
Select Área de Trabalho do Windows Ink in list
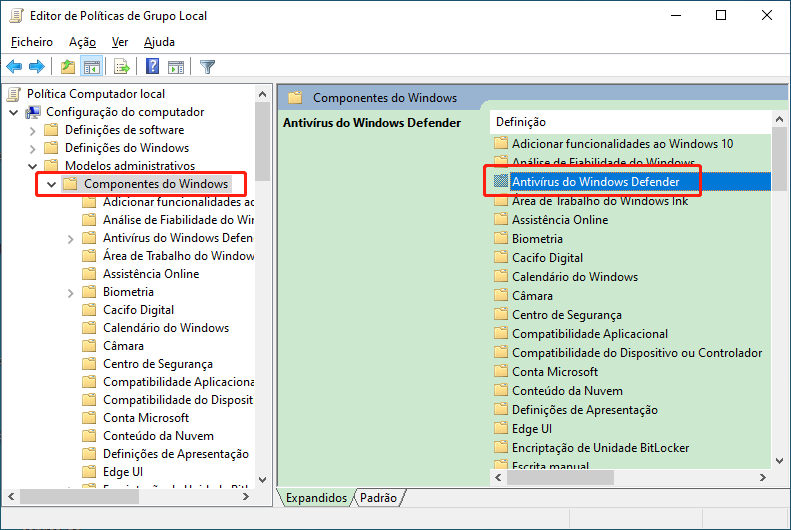coord(600,201)
